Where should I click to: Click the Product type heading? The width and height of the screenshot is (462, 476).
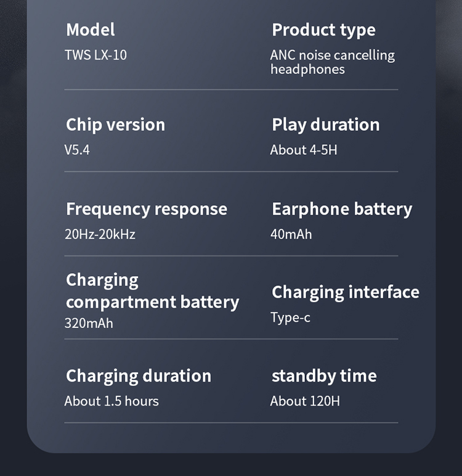[323, 30]
